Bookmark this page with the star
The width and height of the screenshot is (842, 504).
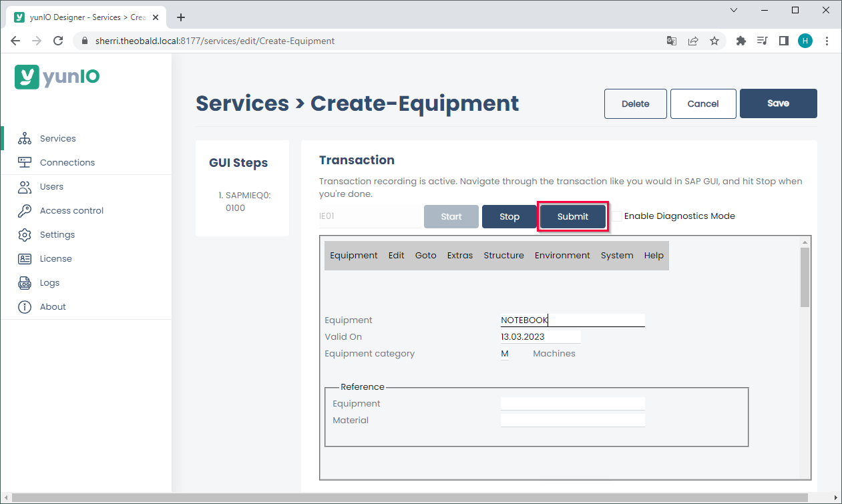714,41
